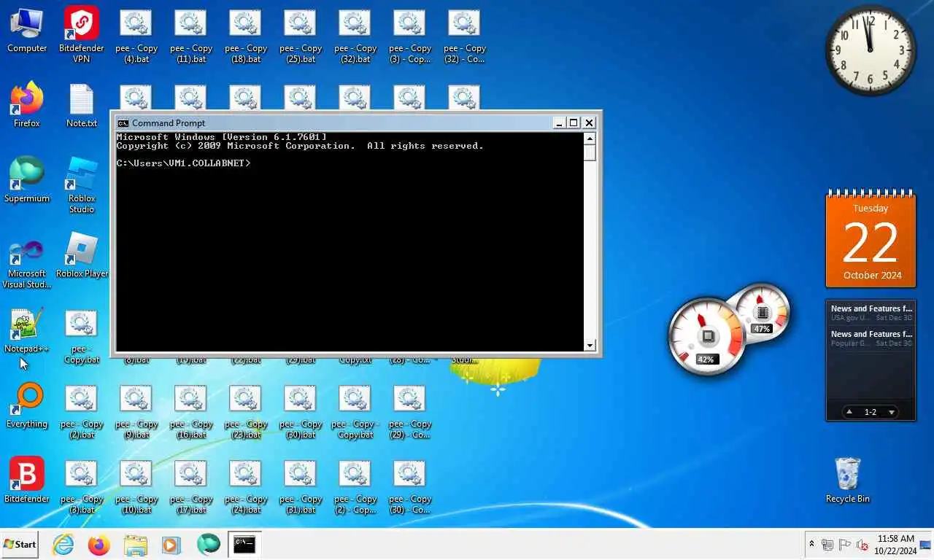Select the Everything search shortcut
This screenshot has height=560, width=934.
27,405
